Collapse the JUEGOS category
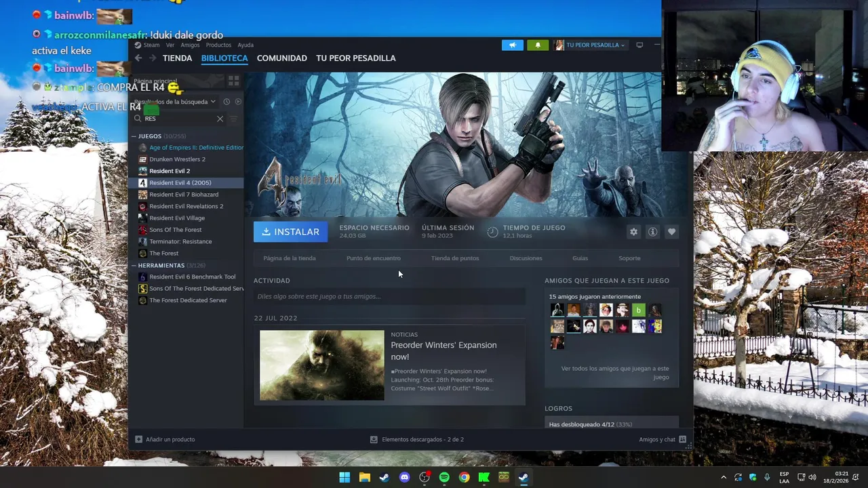 (x=134, y=136)
